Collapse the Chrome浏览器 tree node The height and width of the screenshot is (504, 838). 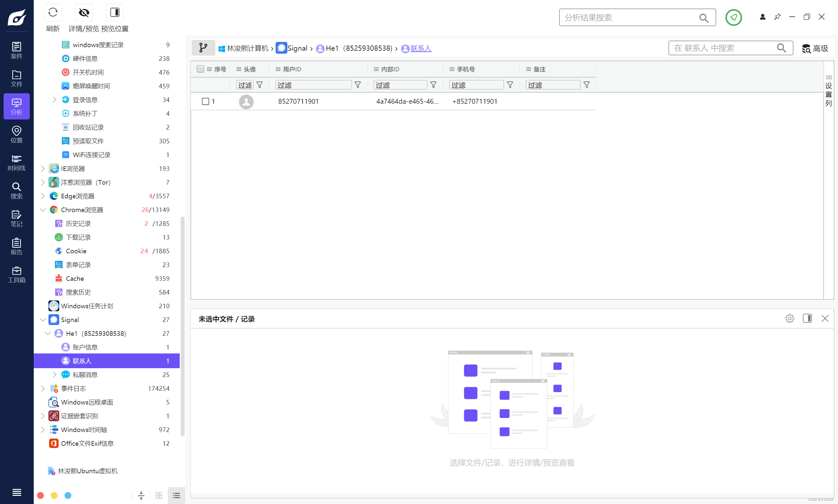tap(43, 210)
